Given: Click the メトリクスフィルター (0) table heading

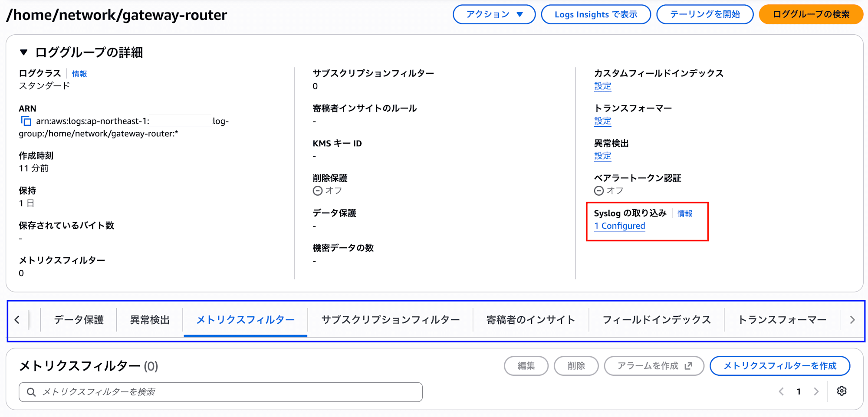Looking at the screenshot, I should tap(89, 366).
